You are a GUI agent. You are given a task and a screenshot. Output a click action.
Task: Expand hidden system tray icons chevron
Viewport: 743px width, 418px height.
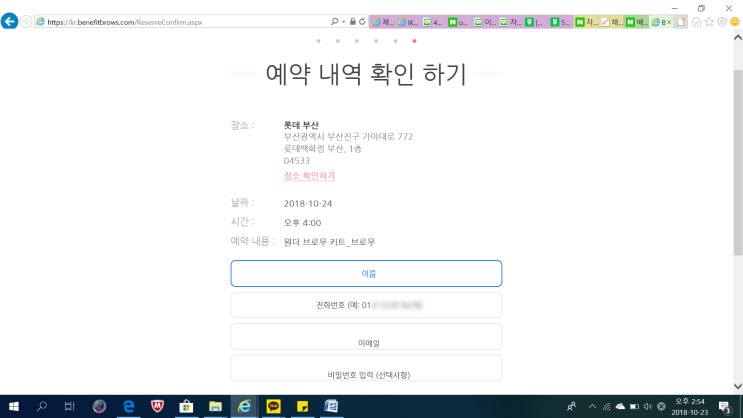pyautogui.click(x=592, y=406)
